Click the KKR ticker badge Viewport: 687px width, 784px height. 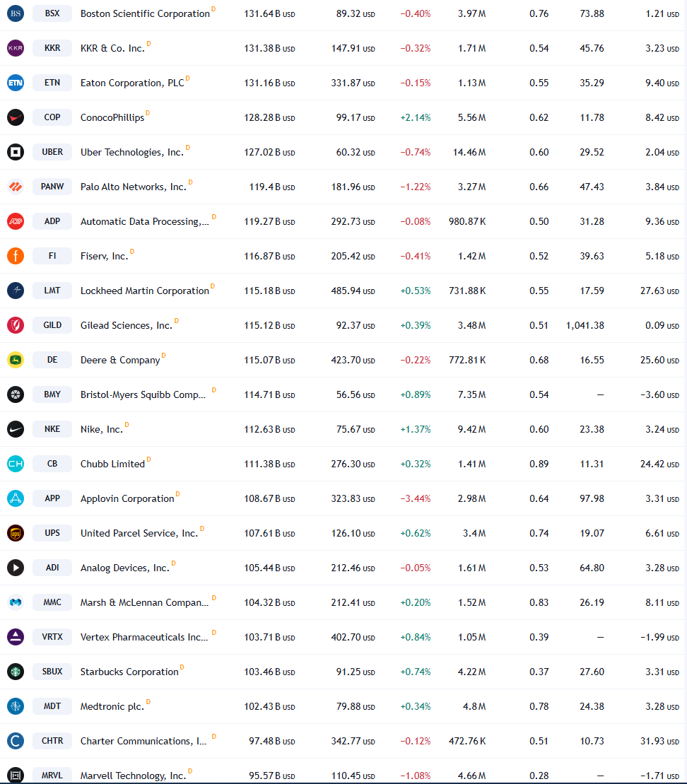[x=52, y=48]
